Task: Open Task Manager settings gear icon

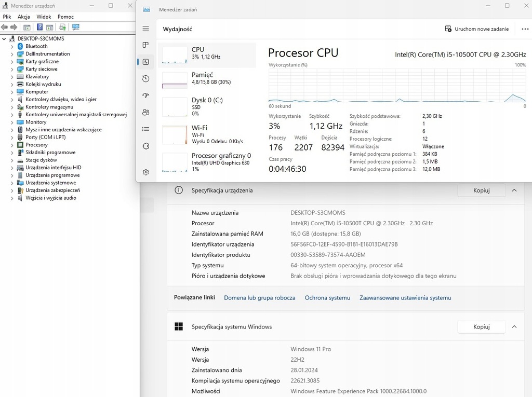Action: [x=146, y=172]
